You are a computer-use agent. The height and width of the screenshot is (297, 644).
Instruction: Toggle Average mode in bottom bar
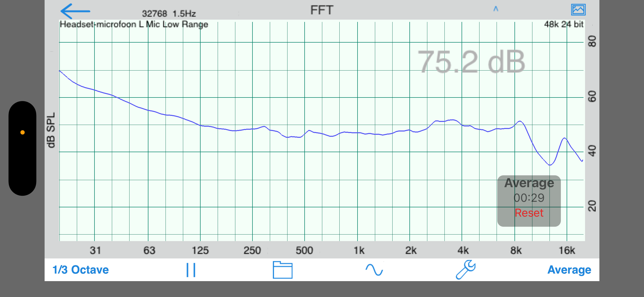coord(569,270)
